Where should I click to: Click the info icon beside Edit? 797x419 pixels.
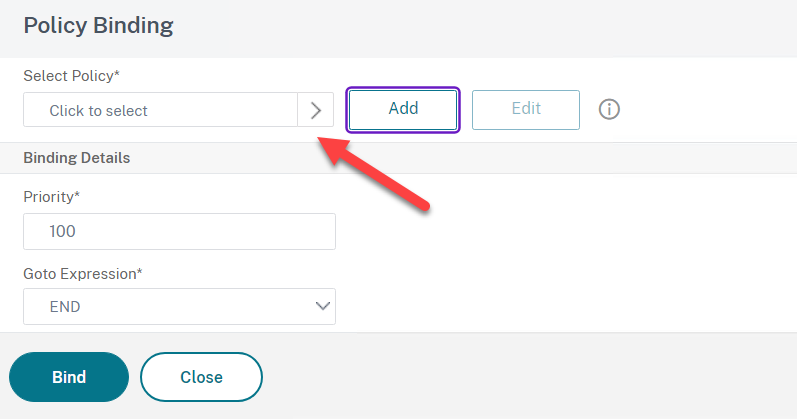click(609, 109)
